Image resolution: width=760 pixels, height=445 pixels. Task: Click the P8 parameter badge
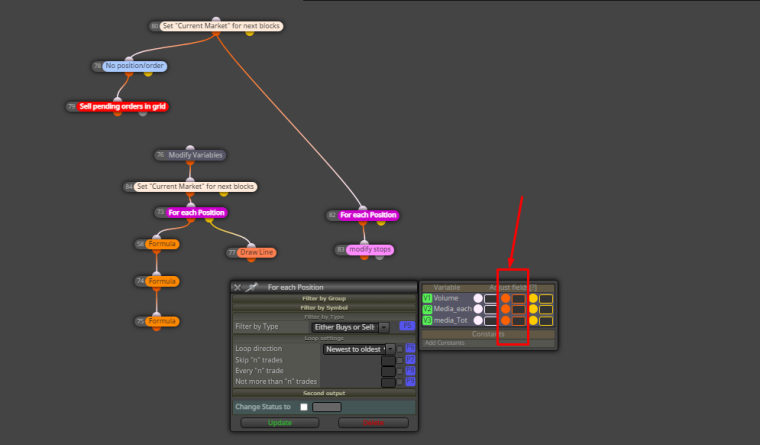(x=410, y=370)
